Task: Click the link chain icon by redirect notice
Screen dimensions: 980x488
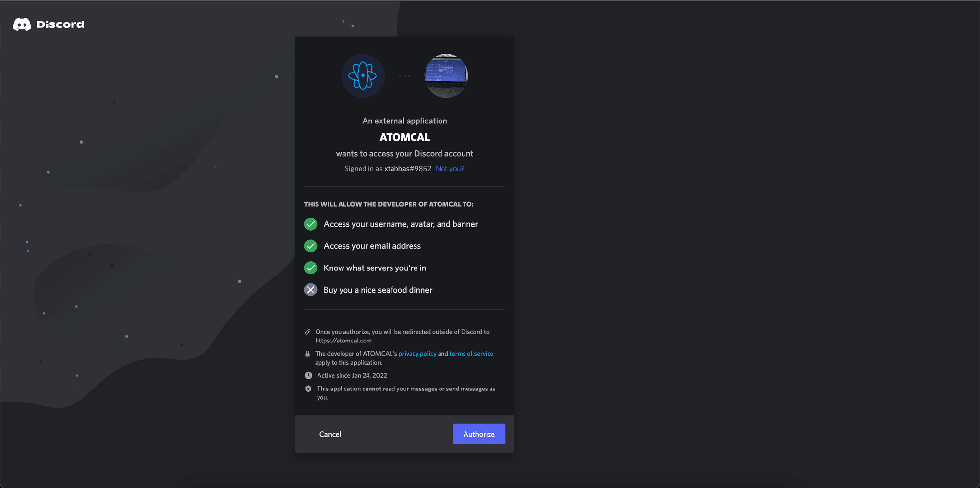Action: [308, 332]
